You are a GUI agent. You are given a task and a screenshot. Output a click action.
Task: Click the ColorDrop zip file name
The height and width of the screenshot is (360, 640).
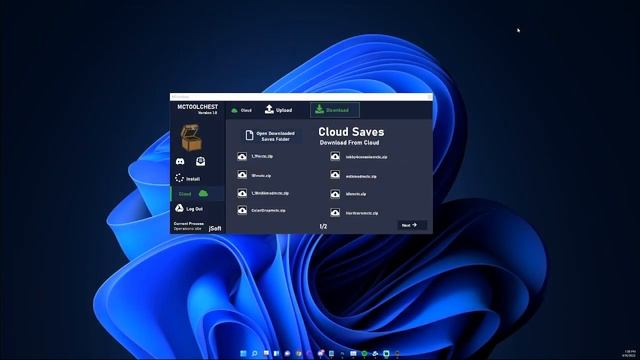click(268, 211)
